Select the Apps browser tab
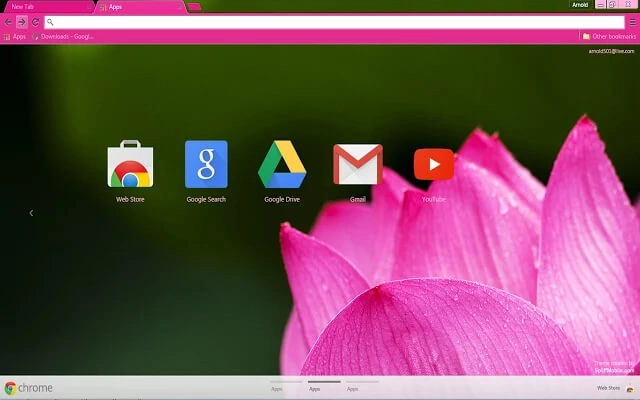Screen dimensions: 640x400 [x=139, y=7]
